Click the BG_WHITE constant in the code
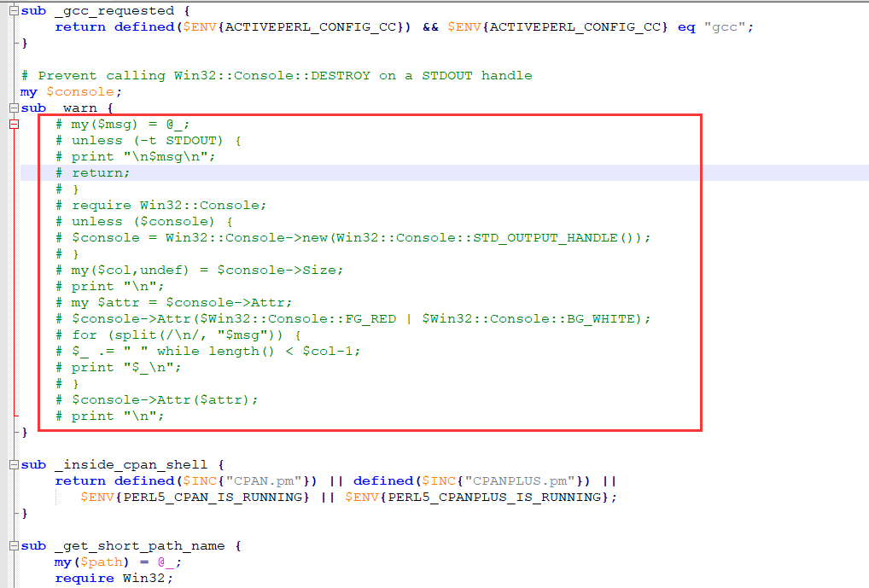The height and width of the screenshot is (588, 869). pos(604,318)
